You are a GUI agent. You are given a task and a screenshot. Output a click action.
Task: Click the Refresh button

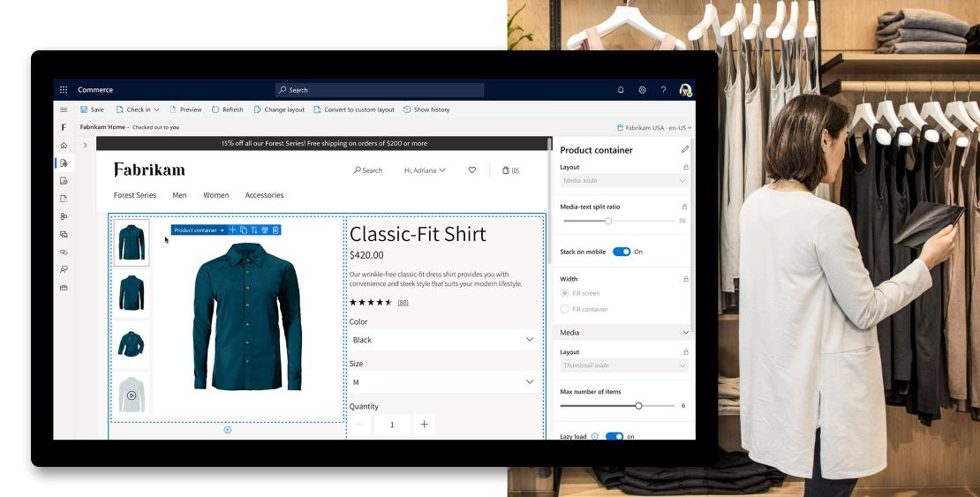228,109
